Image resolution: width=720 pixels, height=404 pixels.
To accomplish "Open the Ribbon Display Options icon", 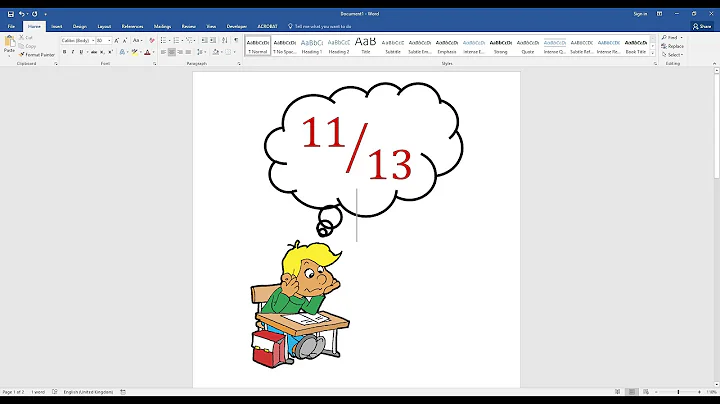I will [659, 14].
